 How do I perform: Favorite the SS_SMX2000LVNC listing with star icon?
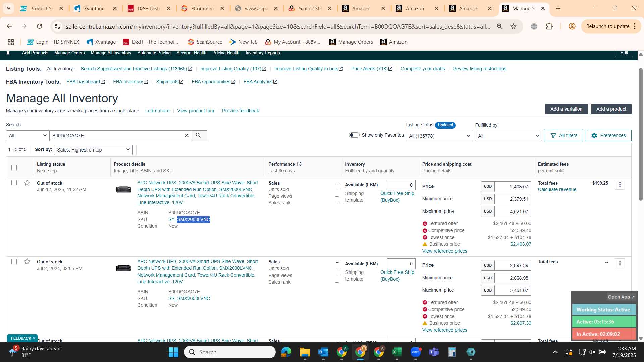point(27,262)
